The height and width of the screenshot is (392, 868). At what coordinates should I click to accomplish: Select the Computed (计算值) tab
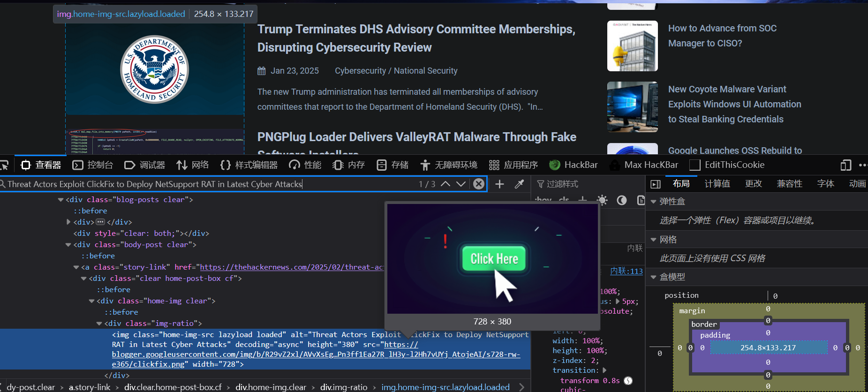717,184
